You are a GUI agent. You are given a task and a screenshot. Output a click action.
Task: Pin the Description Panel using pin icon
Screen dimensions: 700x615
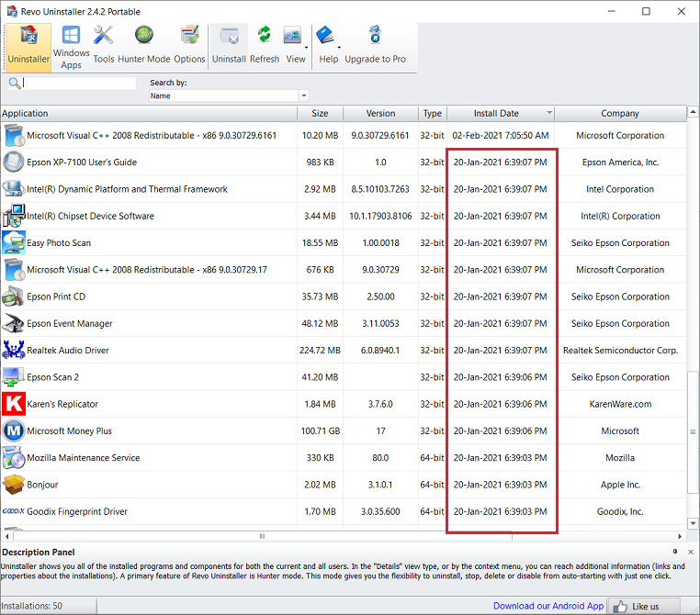pos(676,552)
